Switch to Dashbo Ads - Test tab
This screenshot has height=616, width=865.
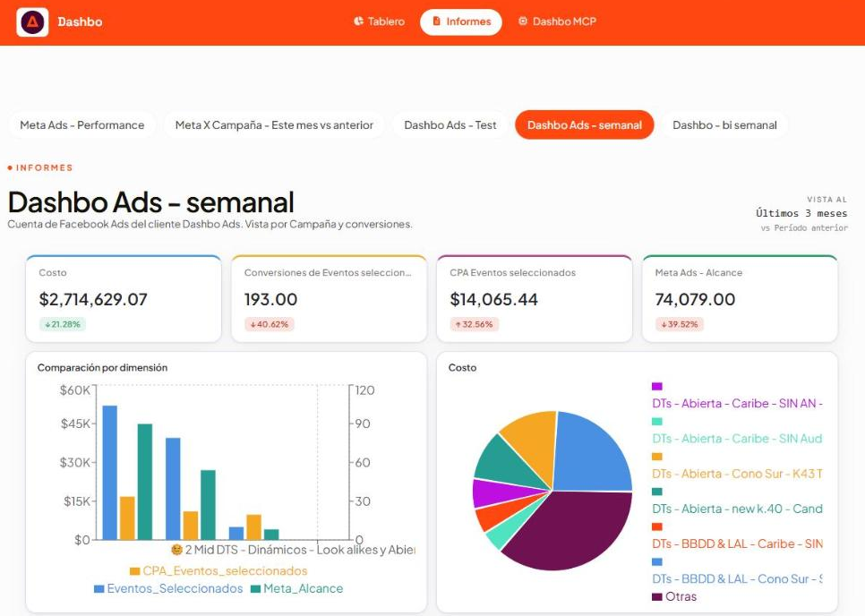point(450,125)
